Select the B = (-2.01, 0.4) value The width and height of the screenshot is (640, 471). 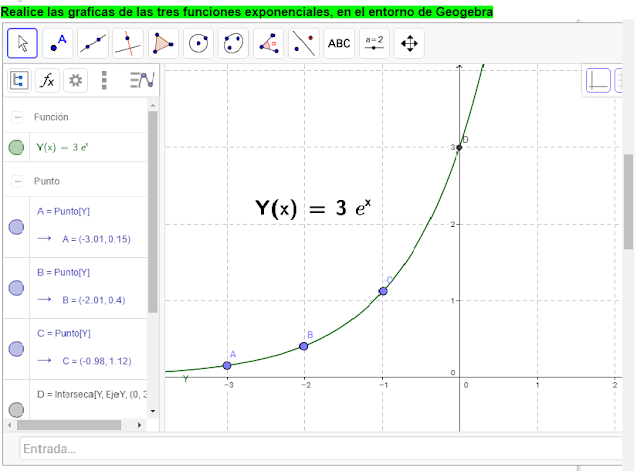click(x=93, y=300)
